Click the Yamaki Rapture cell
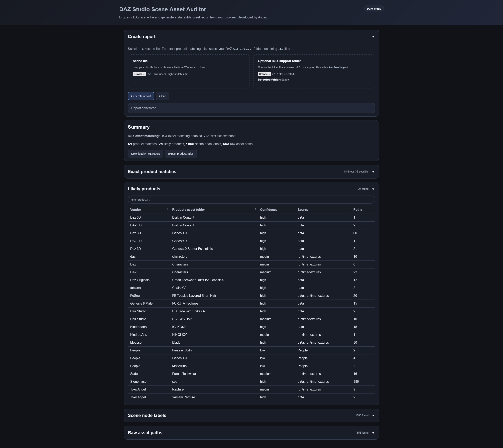 (183, 397)
